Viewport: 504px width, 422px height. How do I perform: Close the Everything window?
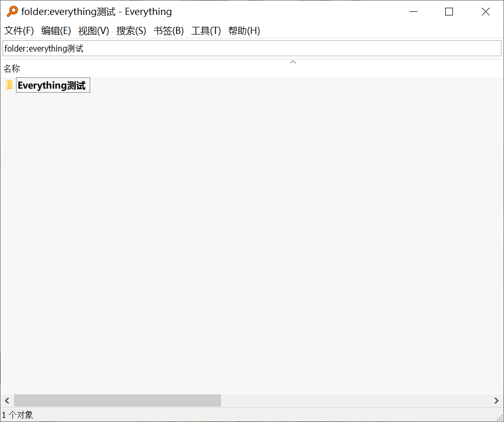[485, 12]
